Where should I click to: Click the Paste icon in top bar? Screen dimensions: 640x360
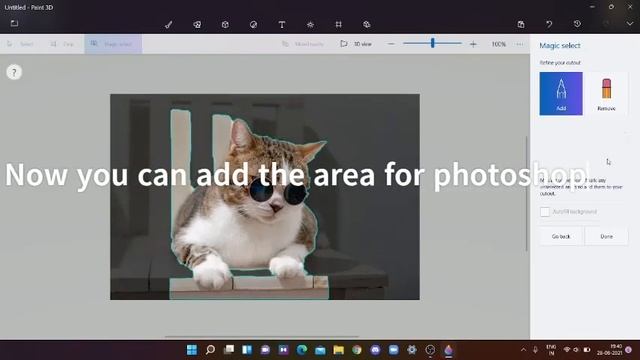tap(521, 24)
